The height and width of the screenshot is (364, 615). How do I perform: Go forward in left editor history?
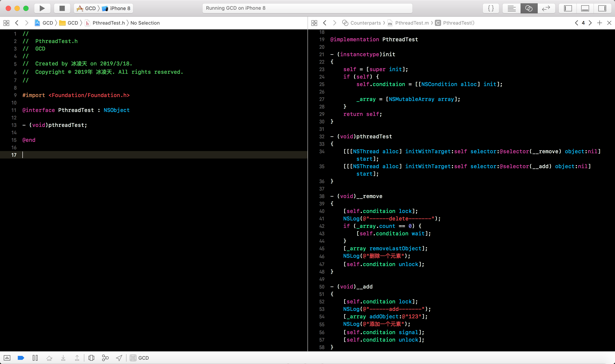click(27, 23)
